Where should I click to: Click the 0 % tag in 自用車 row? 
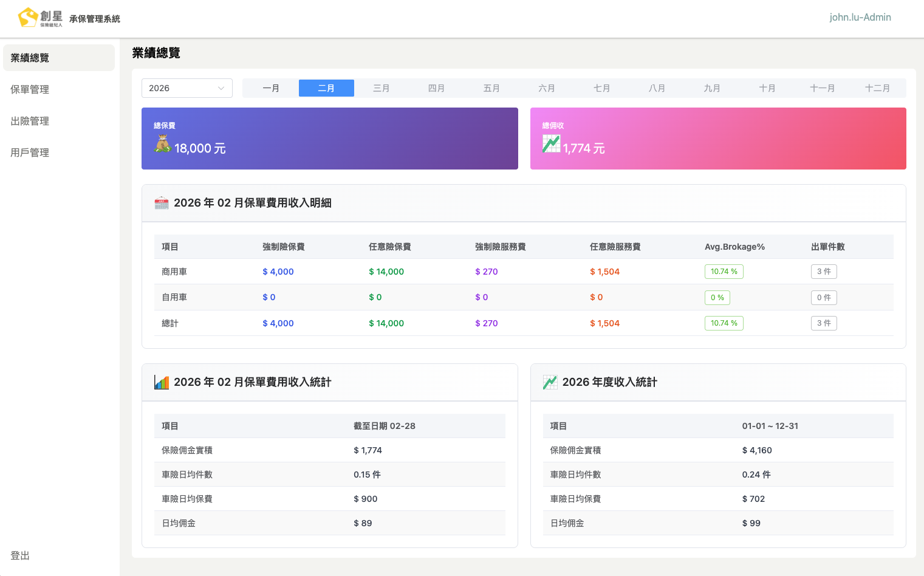(x=717, y=298)
